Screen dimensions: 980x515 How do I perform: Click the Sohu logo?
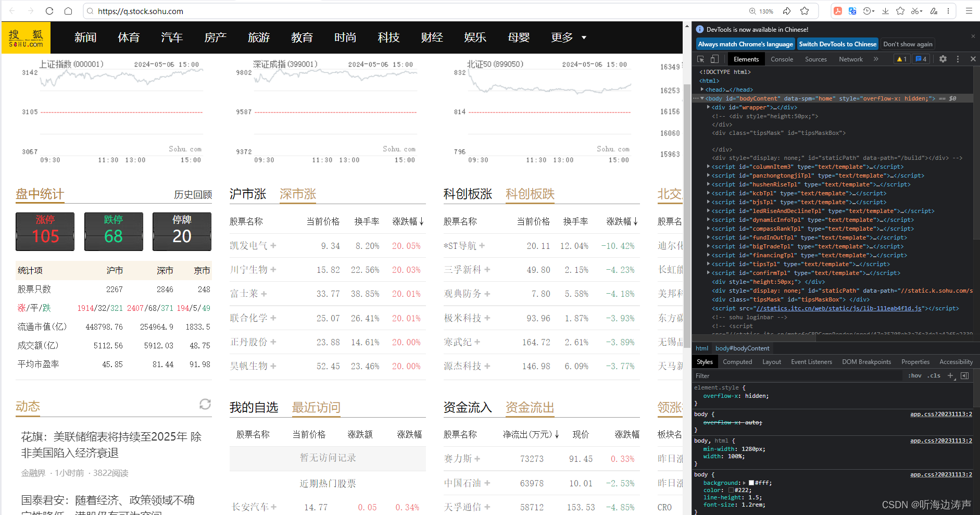(x=26, y=37)
